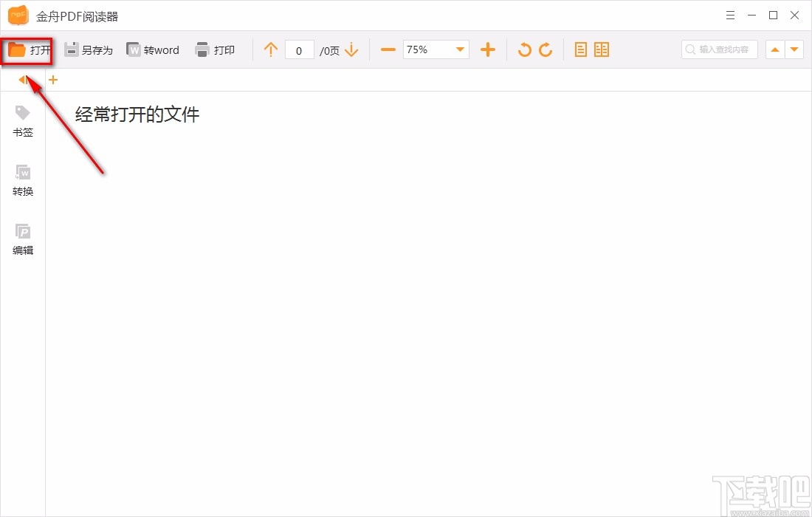Viewport: 812px width, 517px height.
Task: Open the search result navigation down arrow
Action: (795, 49)
